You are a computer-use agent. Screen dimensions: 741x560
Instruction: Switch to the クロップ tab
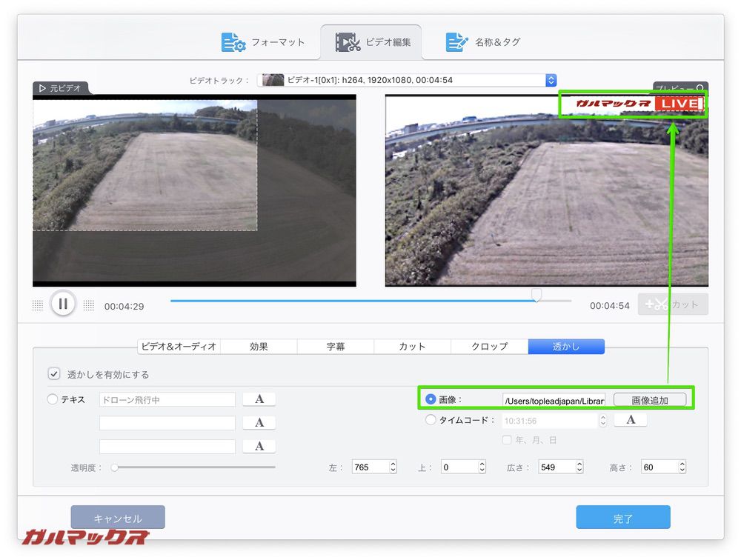coord(489,346)
